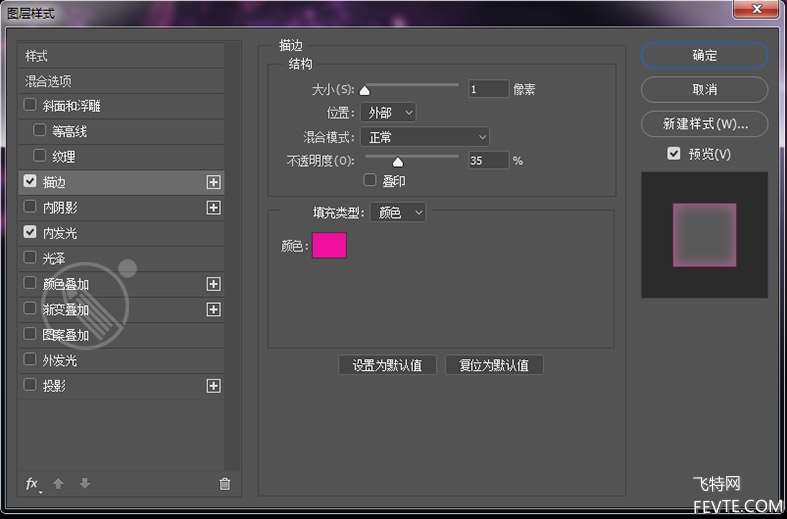Open the 混合模式 dropdown set to 正常

[x=424, y=137]
